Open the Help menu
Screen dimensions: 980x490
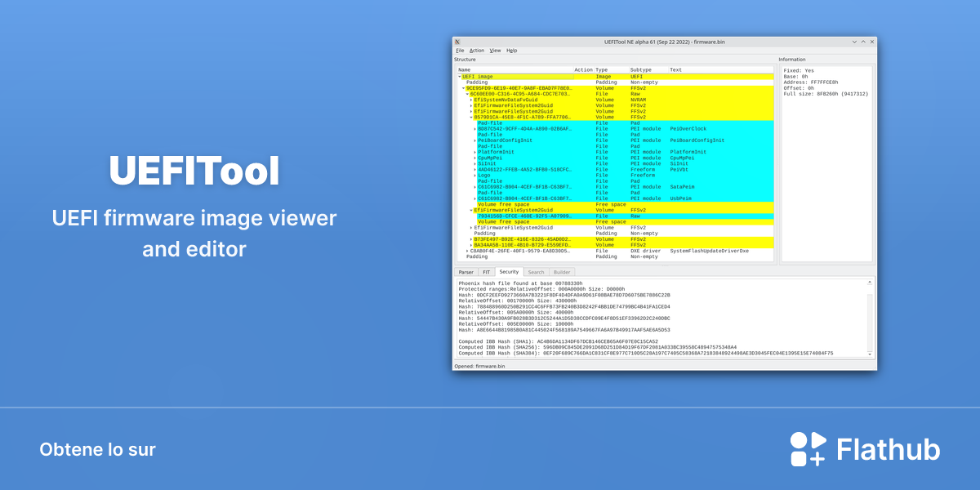[x=511, y=51]
